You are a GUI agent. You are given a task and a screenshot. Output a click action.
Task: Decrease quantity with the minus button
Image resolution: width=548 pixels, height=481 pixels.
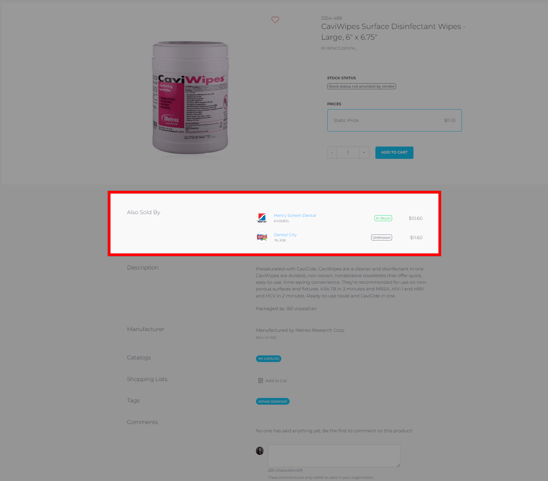[x=332, y=152]
